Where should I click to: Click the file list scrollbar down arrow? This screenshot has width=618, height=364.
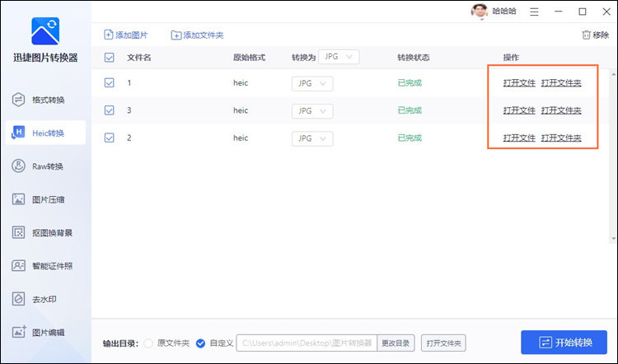click(x=613, y=239)
